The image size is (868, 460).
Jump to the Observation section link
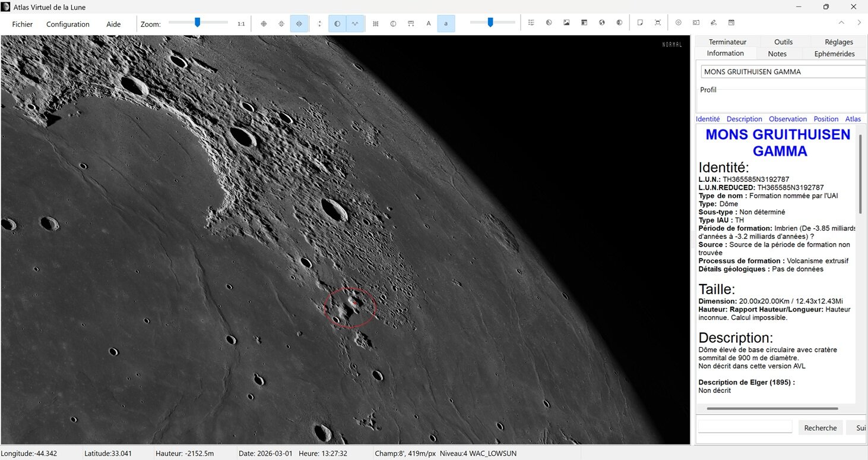(x=788, y=119)
